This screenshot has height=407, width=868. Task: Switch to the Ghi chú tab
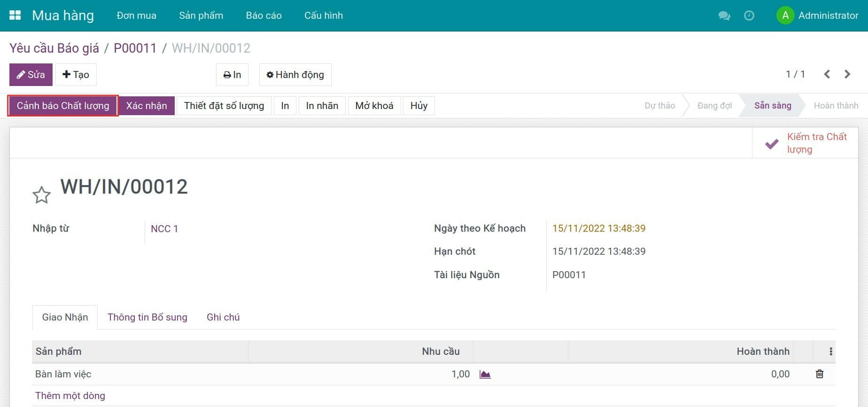[223, 317]
